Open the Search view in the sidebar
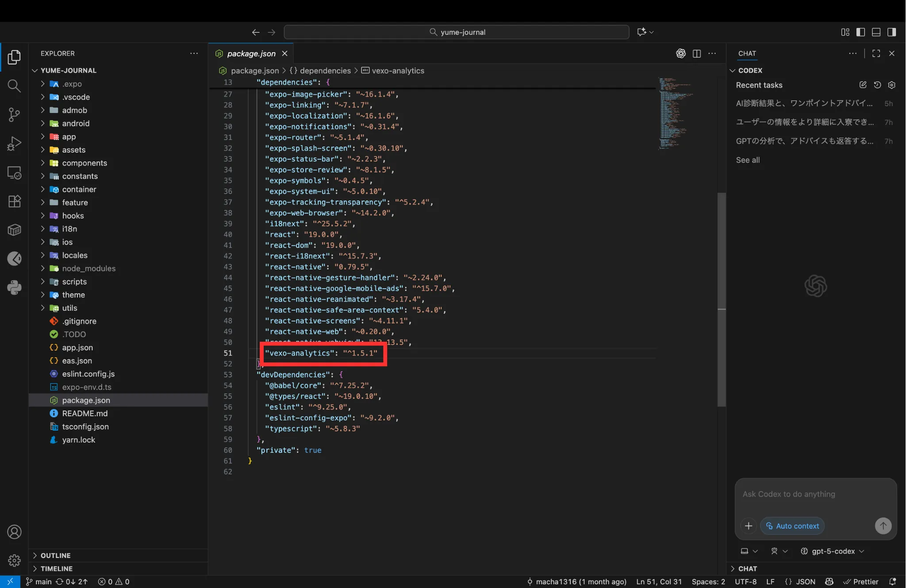Screen dimensions: 906x588 14,86
